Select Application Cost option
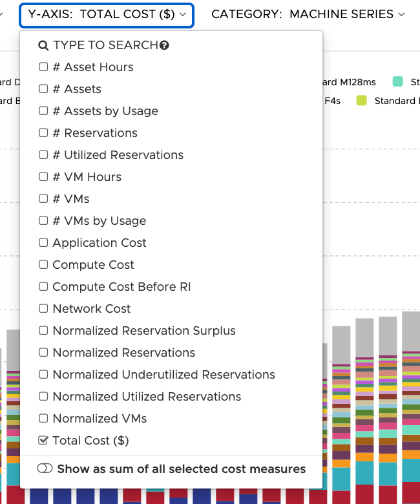 click(100, 243)
